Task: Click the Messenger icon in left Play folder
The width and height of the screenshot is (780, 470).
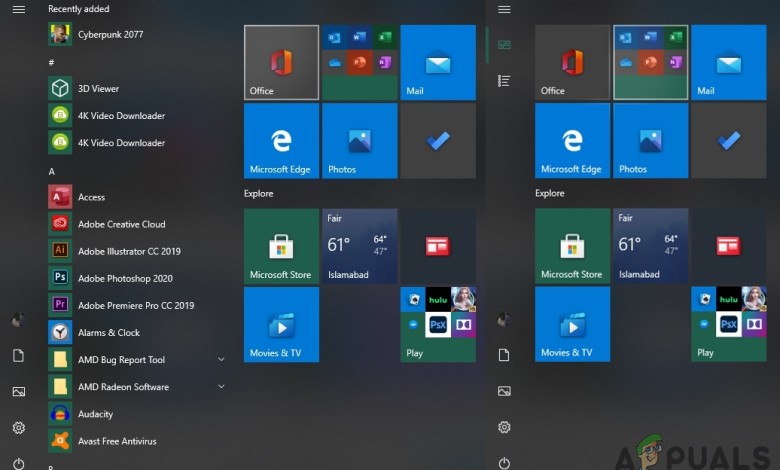Action: [x=413, y=325]
